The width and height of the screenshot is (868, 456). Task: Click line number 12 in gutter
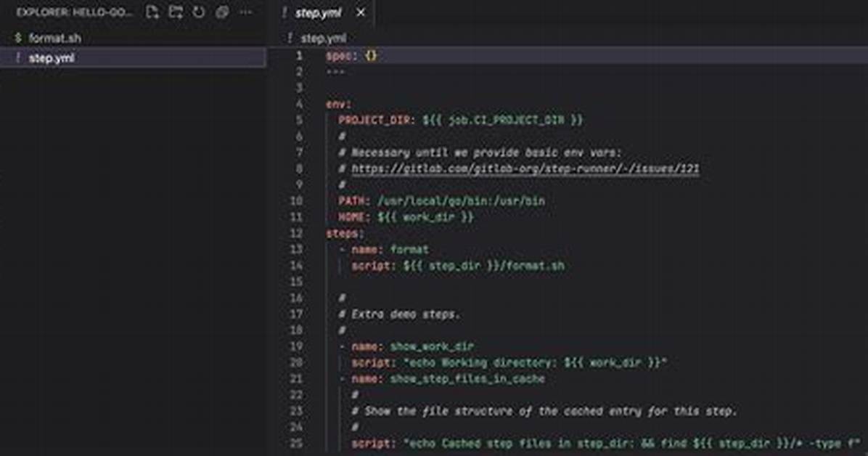pyautogui.click(x=297, y=233)
